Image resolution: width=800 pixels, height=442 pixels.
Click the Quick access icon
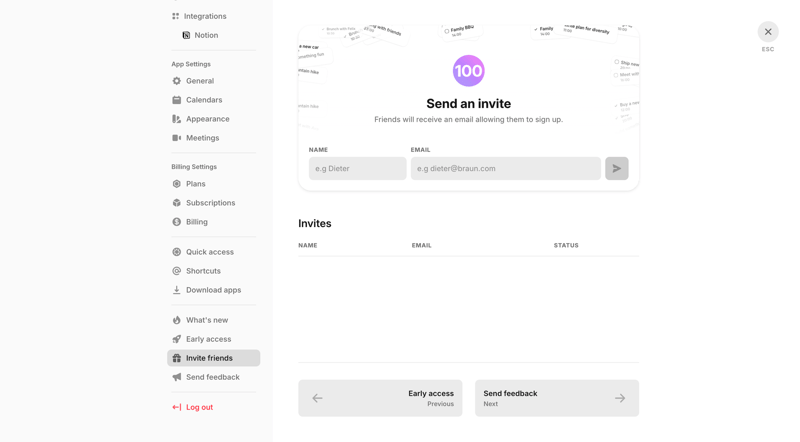(x=177, y=252)
